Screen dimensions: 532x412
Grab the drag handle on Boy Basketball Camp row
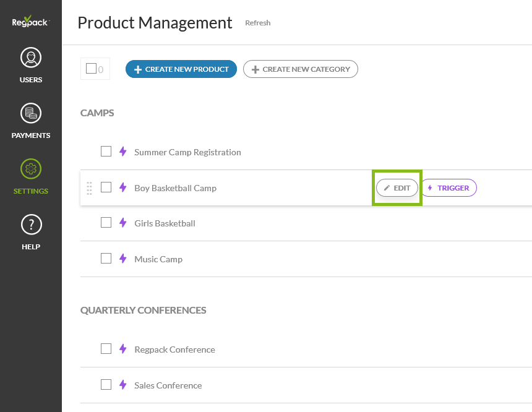(89, 188)
